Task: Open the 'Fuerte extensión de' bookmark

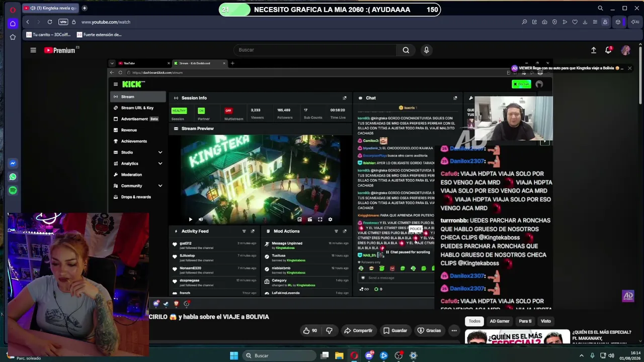Action: click(99, 35)
